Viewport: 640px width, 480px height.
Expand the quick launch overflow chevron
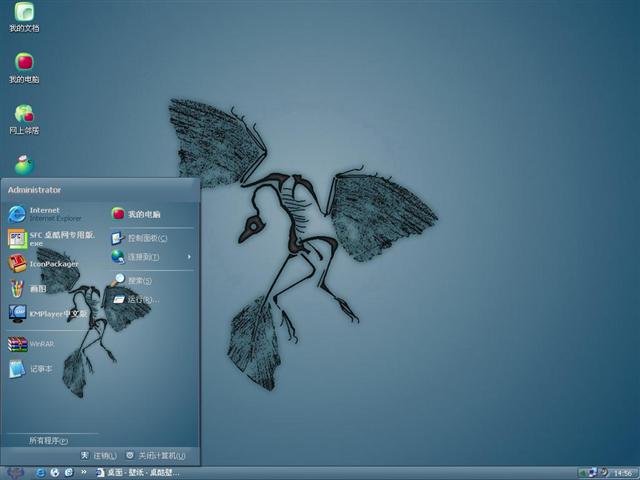tap(84, 472)
